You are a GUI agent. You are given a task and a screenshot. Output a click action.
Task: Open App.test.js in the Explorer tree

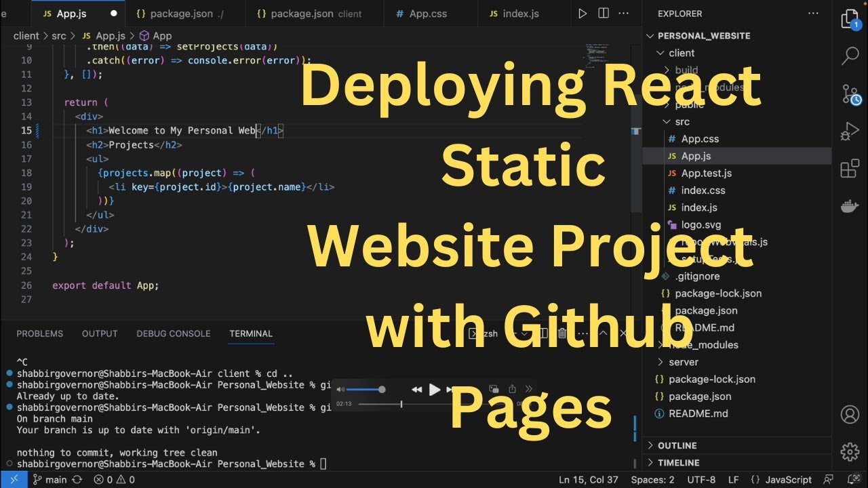(x=737, y=173)
